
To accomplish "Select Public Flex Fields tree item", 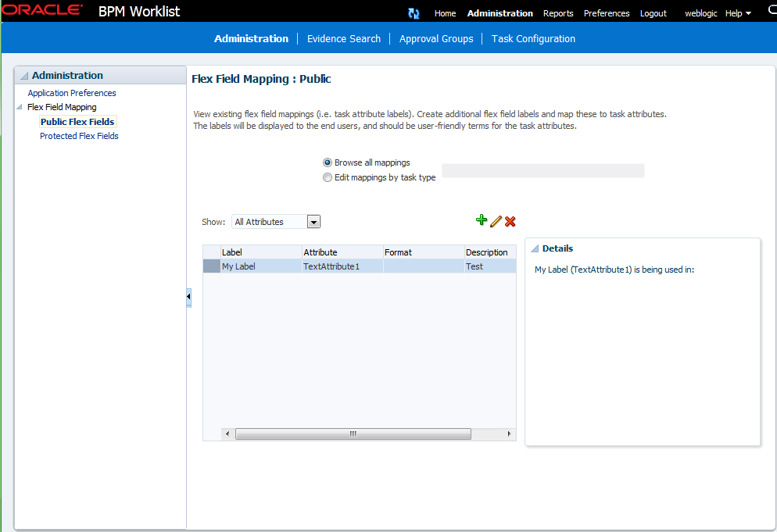I will pos(77,122).
